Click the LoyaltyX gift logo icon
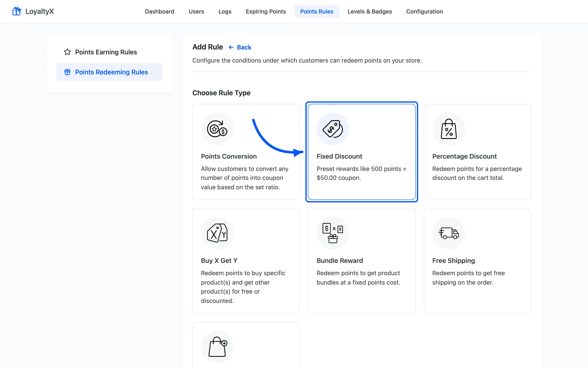588x368 pixels. pos(17,11)
